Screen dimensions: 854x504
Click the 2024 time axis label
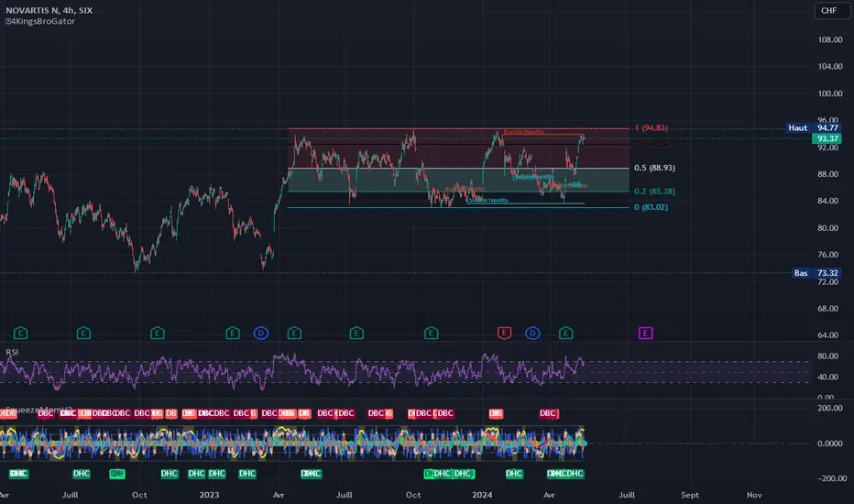pos(482,495)
